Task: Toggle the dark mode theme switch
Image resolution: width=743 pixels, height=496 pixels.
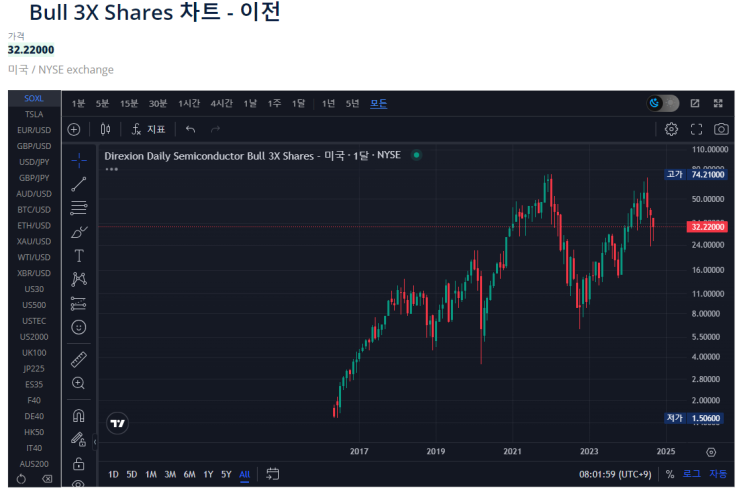Action: (663, 103)
